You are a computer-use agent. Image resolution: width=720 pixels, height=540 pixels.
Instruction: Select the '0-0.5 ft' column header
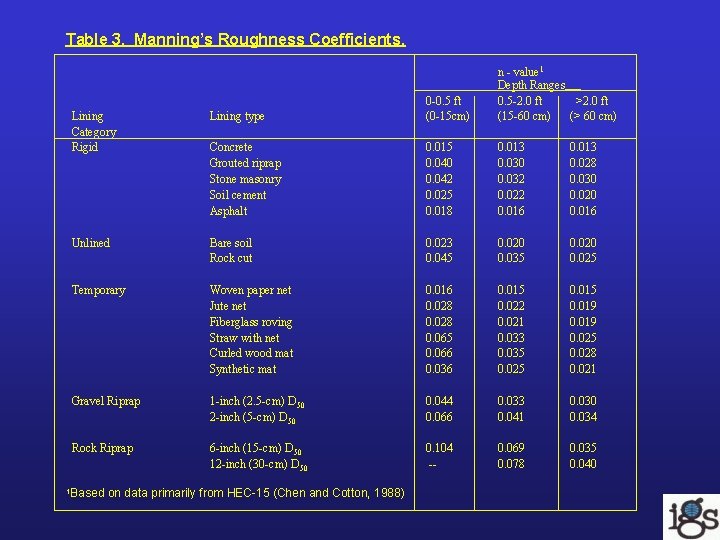(443, 101)
